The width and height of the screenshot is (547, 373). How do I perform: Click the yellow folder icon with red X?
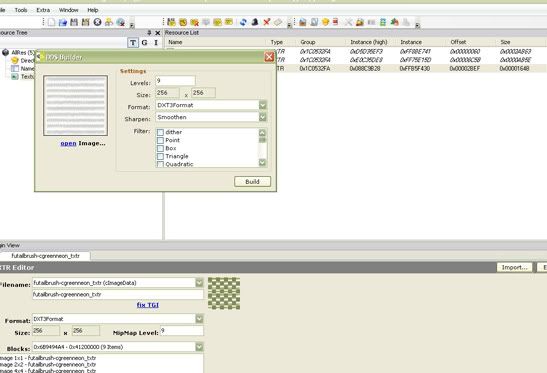point(194,22)
